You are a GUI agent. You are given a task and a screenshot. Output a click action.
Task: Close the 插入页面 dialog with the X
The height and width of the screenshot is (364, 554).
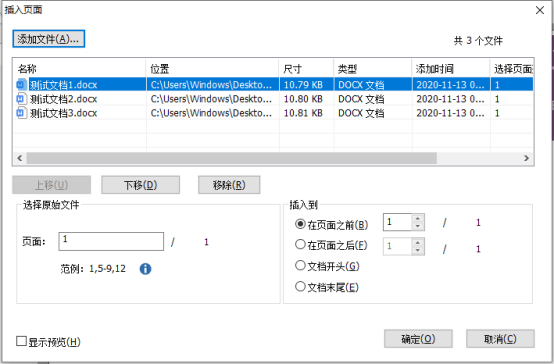tap(540, 10)
